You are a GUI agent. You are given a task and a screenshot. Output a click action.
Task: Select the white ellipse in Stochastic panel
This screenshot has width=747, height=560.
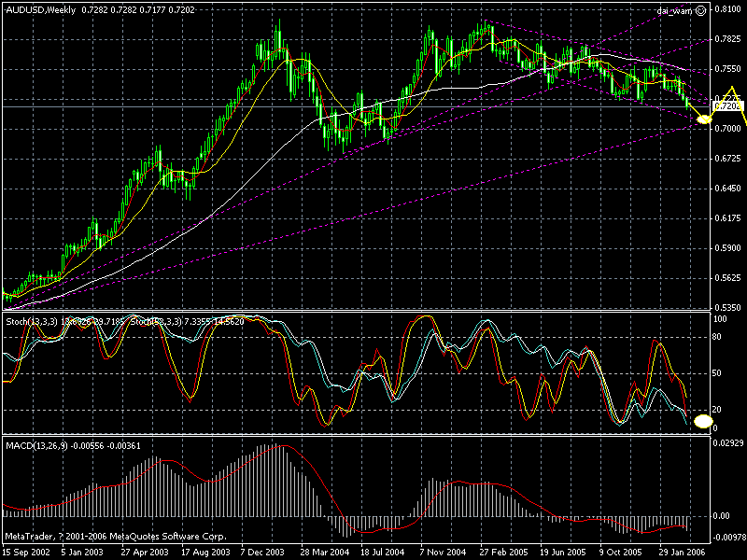(704, 423)
